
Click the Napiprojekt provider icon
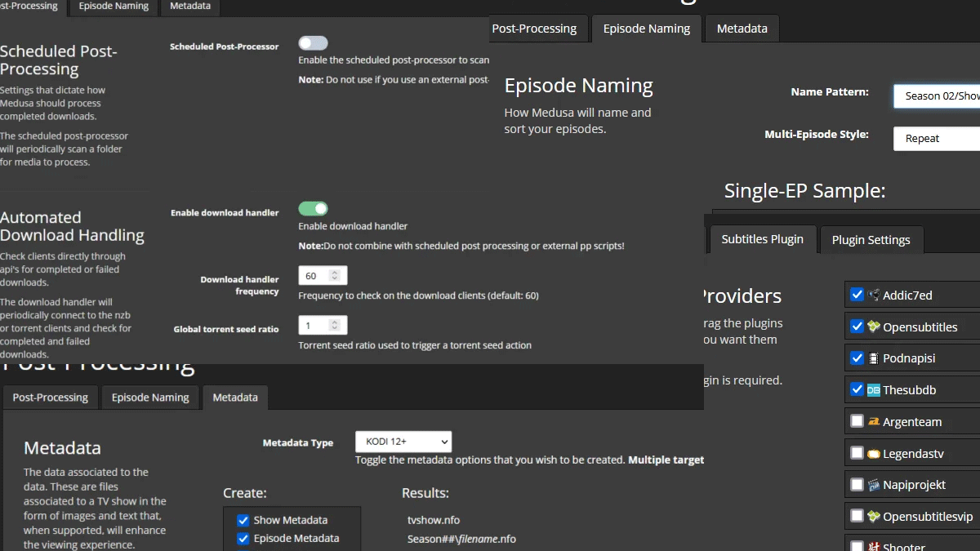[x=874, y=485]
